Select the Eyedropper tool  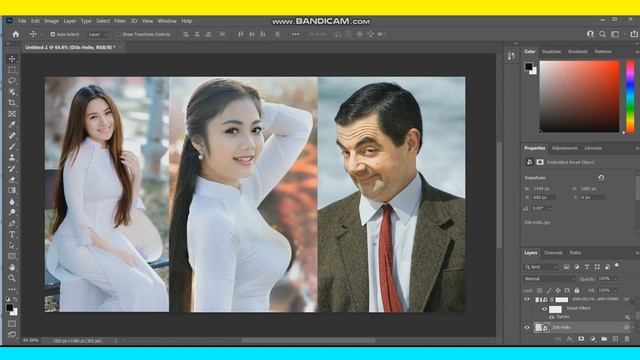12,124
